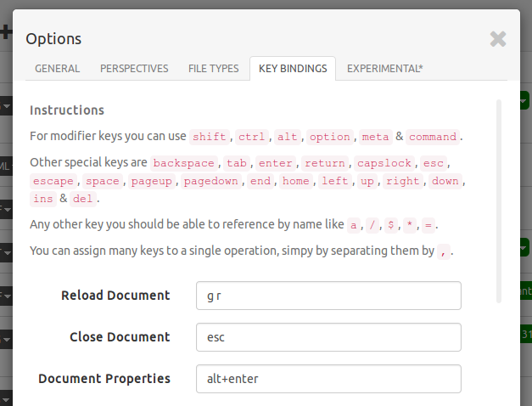
Task: Show the Experimental* tab
Action: point(385,69)
